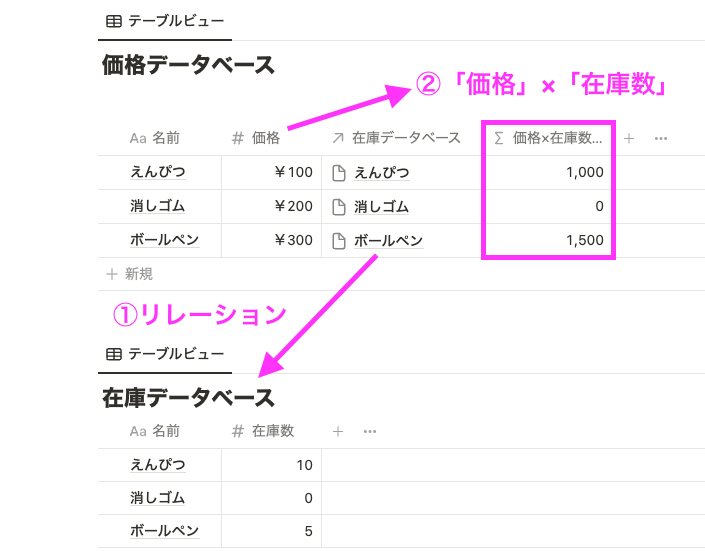Open the 名前 column header in 価格データベース

155,138
